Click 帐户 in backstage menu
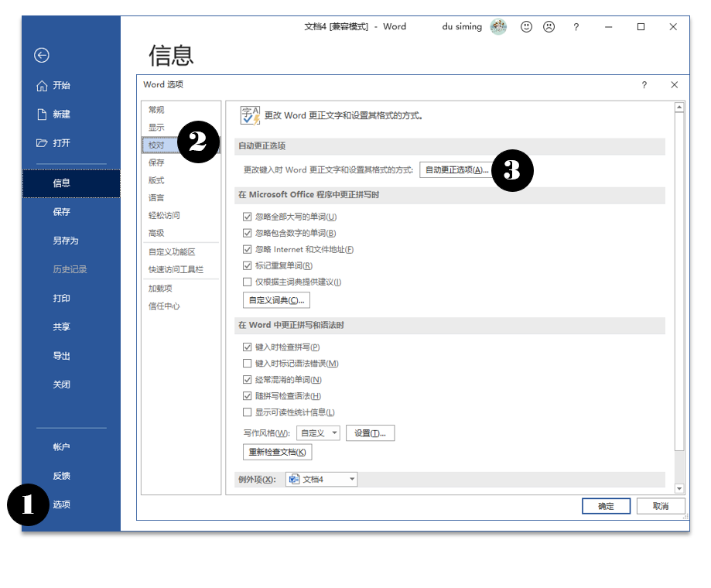 coord(71,447)
